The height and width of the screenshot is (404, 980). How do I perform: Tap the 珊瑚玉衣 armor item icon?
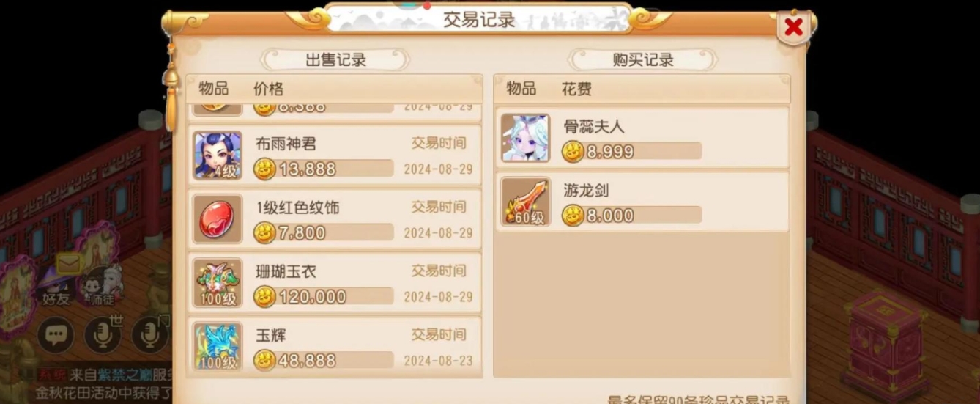(x=218, y=283)
